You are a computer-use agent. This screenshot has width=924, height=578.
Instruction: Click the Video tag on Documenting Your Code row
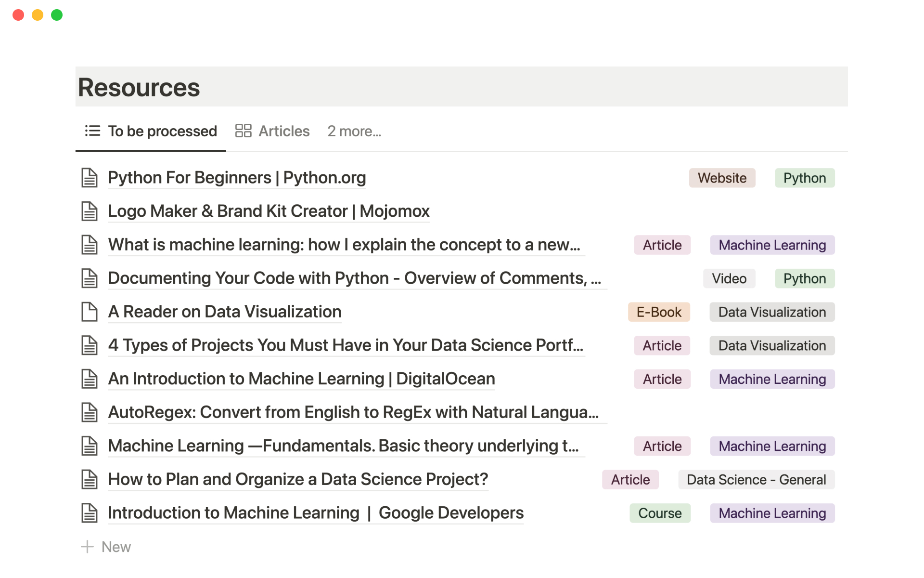(729, 278)
